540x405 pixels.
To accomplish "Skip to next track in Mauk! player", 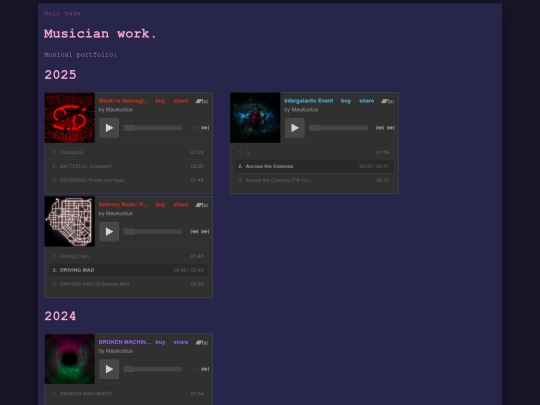I will coord(205,128).
